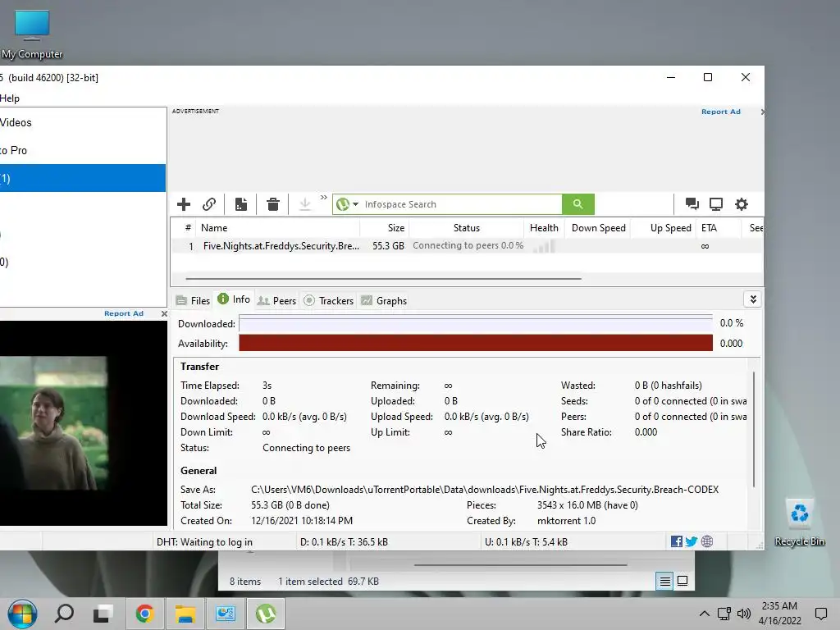Switch to the Files tab

pos(193,300)
